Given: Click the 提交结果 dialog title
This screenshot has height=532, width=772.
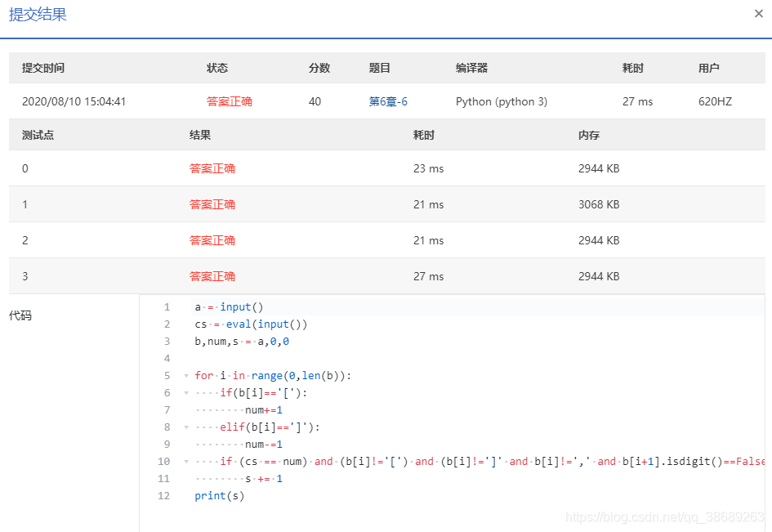Looking at the screenshot, I should point(36,15).
